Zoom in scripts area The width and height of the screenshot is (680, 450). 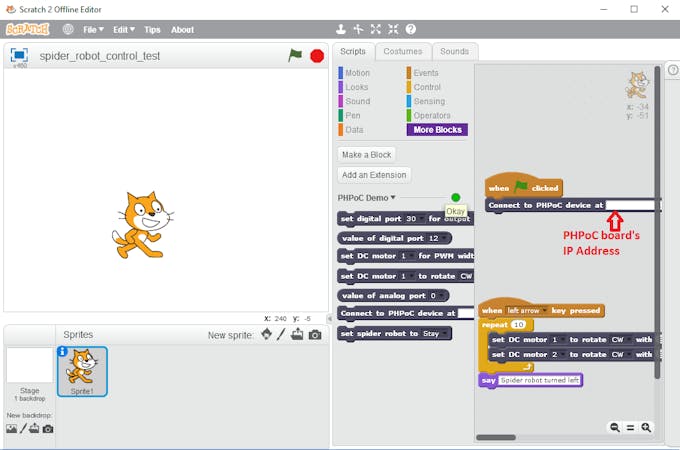click(x=646, y=427)
